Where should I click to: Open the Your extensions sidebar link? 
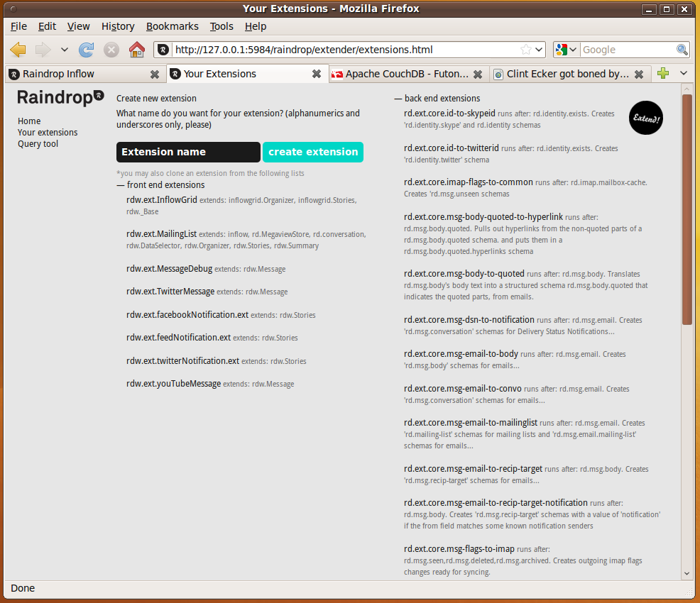click(x=48, y=133)
